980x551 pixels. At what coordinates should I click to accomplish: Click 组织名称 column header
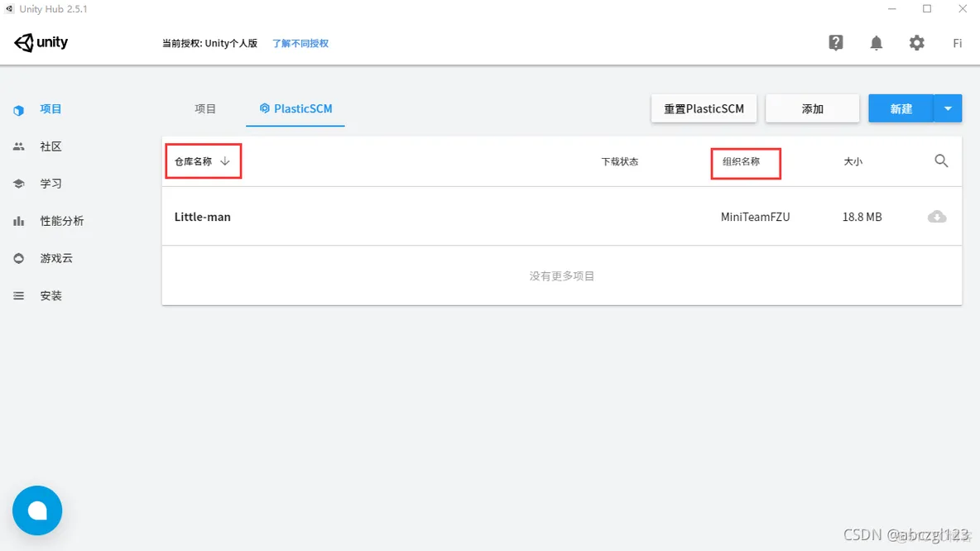[x=742, y=161]
